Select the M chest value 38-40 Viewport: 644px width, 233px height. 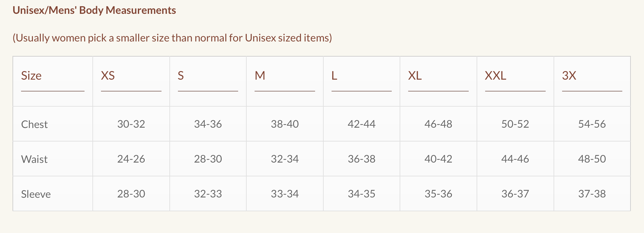[285, 124]
